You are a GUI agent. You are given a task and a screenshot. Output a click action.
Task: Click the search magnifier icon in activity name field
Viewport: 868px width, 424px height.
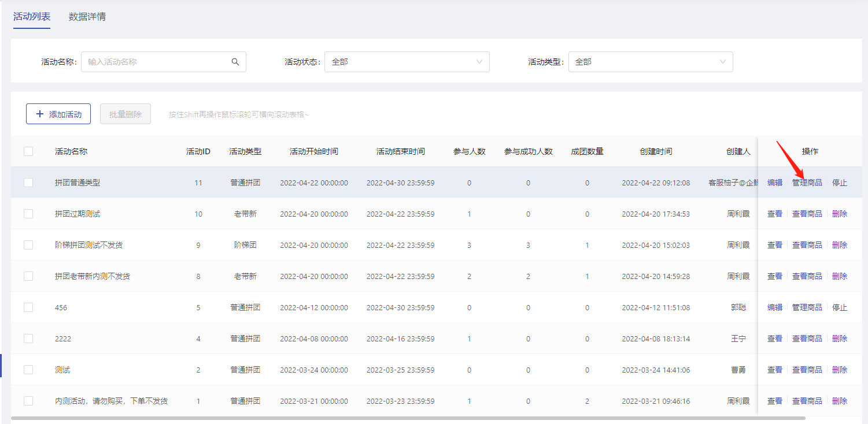[235, 62]
